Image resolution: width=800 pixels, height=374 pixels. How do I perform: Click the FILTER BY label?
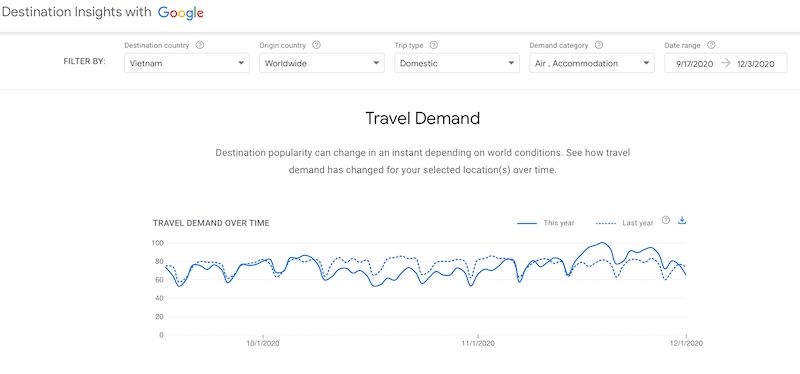pos(84,61)
